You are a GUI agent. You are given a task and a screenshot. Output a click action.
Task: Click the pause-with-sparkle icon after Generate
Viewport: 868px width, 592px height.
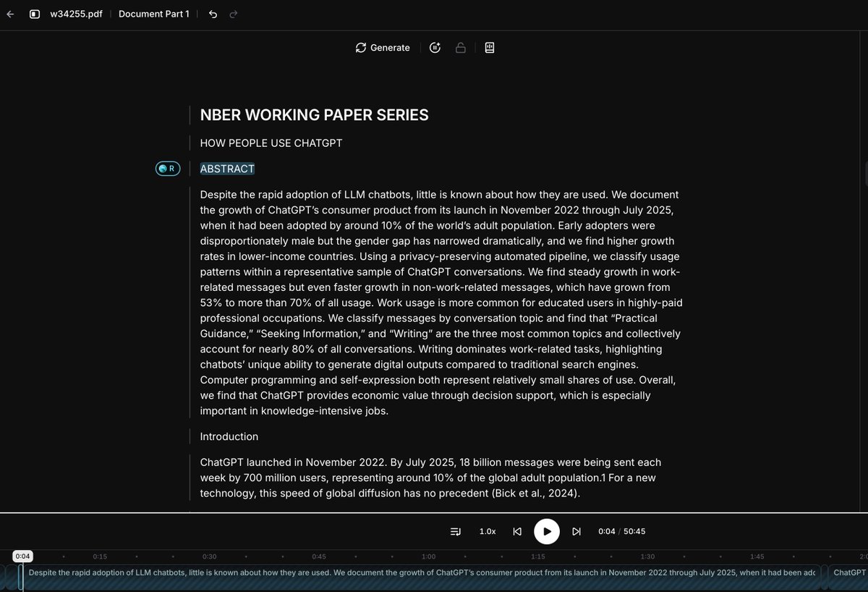pos(435,48)
